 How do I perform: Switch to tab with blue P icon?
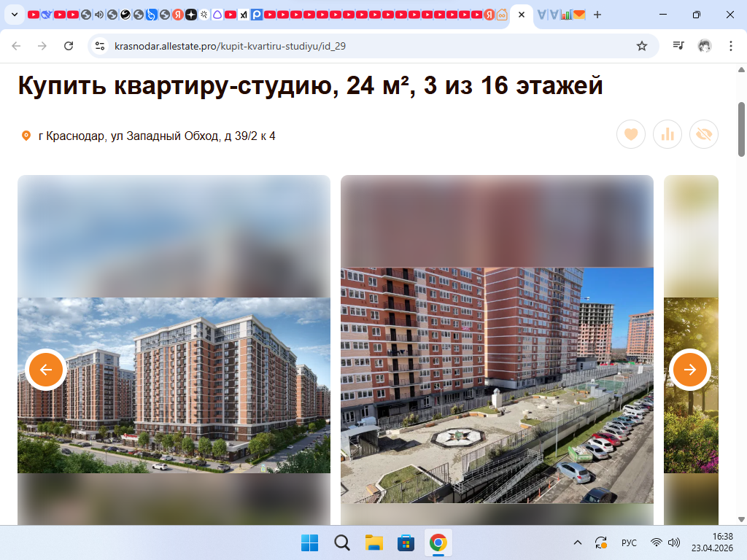257,15
